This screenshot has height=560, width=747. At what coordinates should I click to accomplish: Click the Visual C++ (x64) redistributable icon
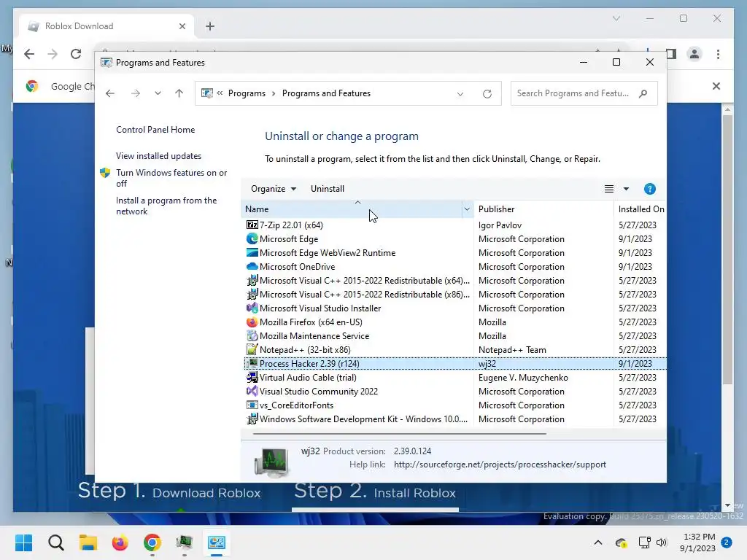252,281
